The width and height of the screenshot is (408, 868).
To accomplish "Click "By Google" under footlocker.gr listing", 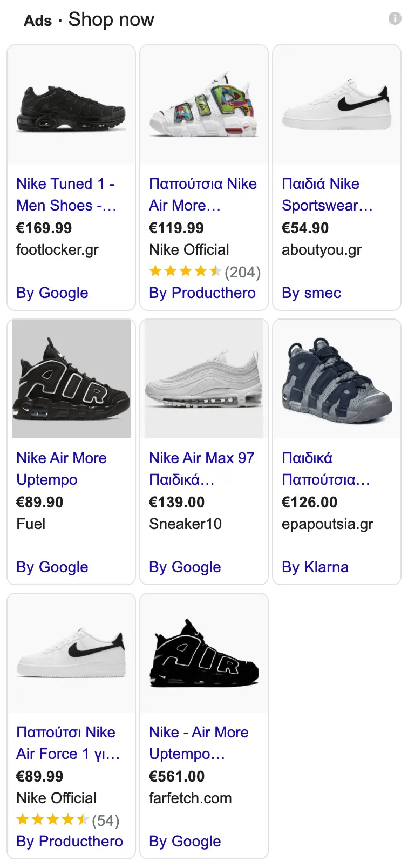I will pyautogui.click(x=52, y=293).
